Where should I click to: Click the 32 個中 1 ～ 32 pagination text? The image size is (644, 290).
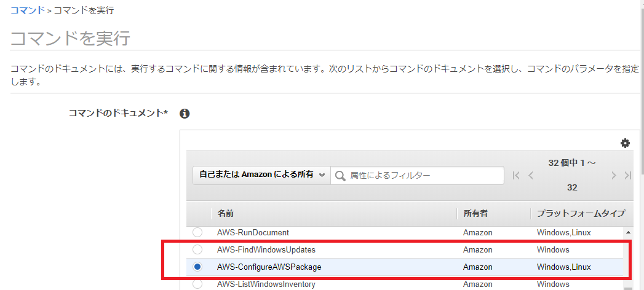572,175
